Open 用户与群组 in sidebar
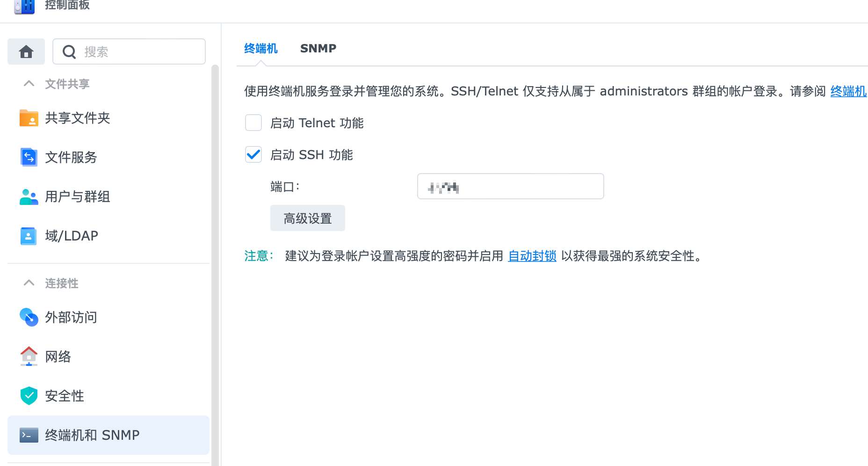Image resolution: width=868 pixels, height=466 pixels. [108, 197]
